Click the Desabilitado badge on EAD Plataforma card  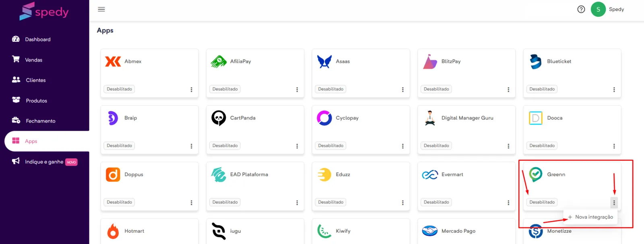pyautogui.click(x=225, y=202)
